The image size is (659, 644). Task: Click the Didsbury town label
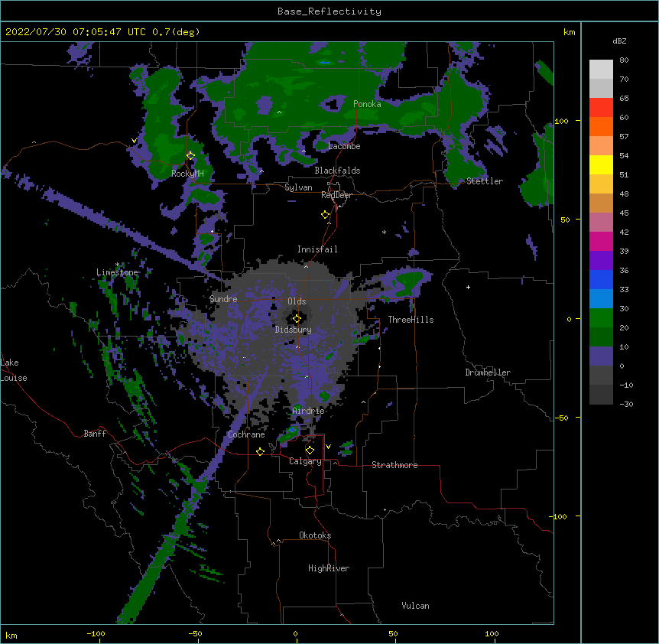[294, 330]
